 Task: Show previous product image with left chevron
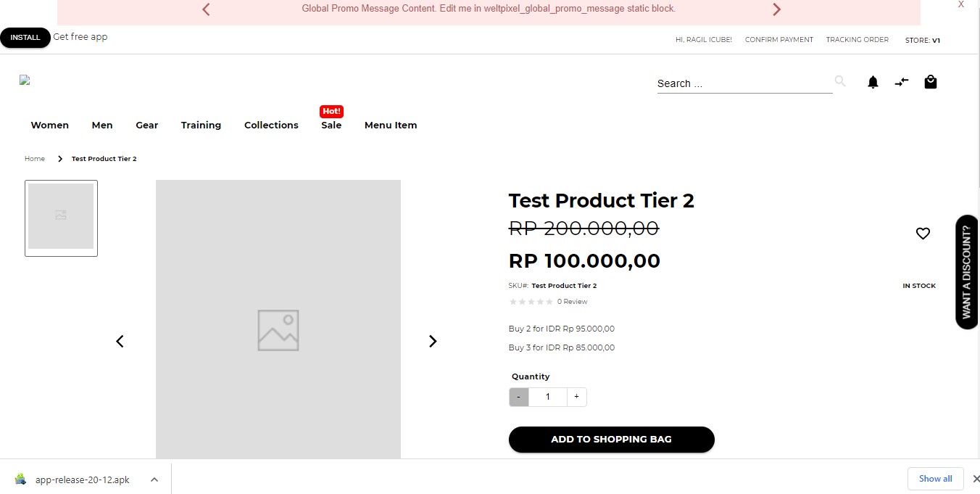coord(120,341)
